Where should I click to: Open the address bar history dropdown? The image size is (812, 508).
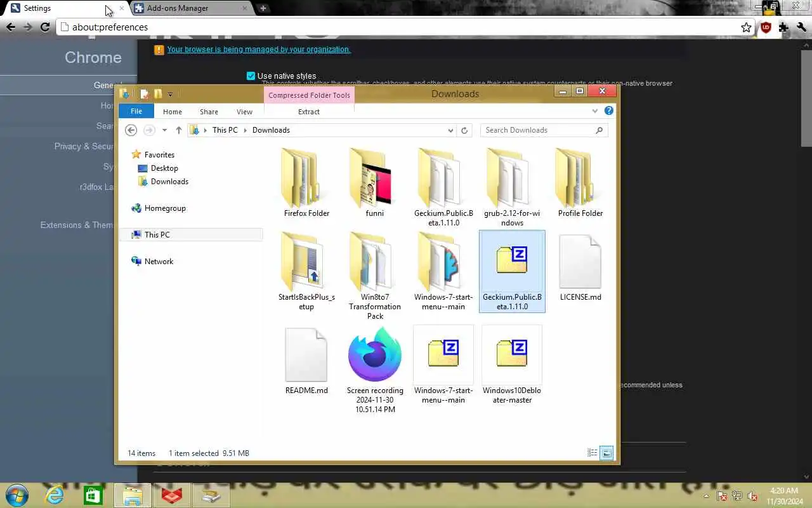coord(450,130)
